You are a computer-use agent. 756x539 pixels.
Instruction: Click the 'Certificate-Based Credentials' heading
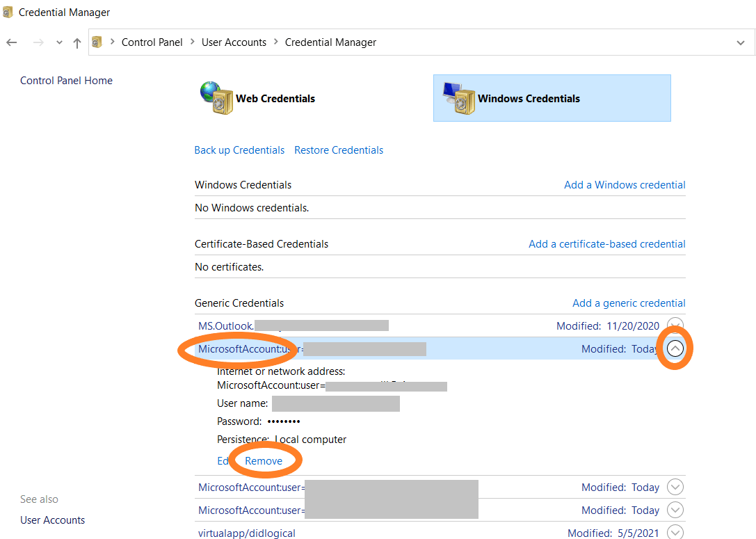coord(262,244)
